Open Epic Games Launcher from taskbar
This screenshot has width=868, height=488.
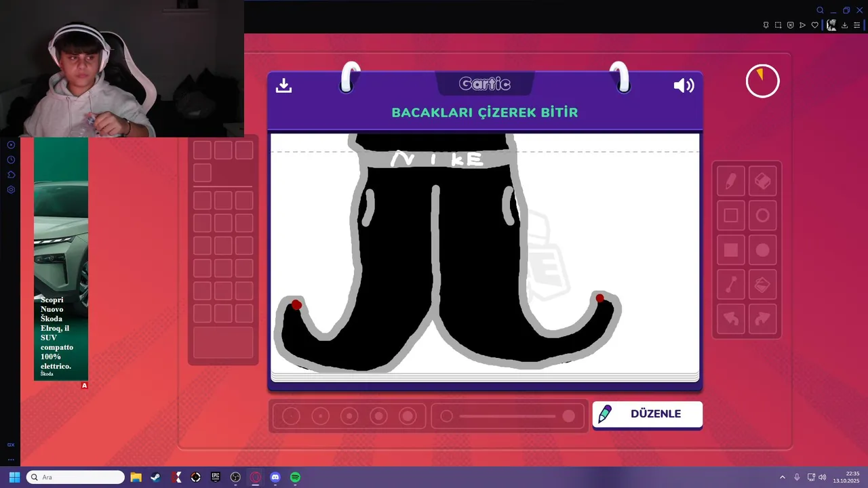tap(216, 477)
